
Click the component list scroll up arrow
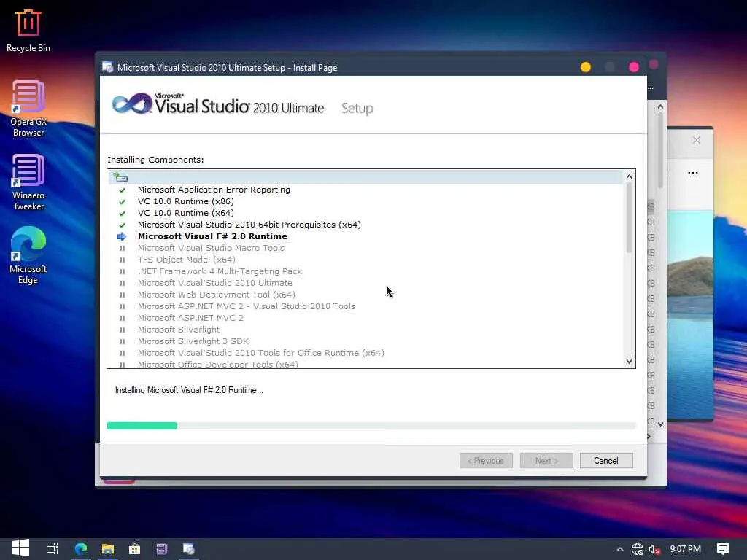(x=629, y=176)
